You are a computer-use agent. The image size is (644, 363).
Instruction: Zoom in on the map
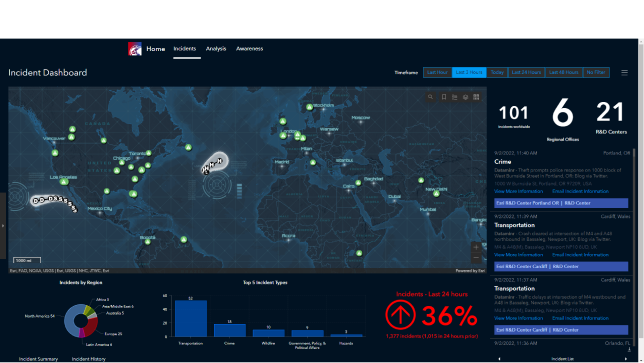click(x=476, y=247)
